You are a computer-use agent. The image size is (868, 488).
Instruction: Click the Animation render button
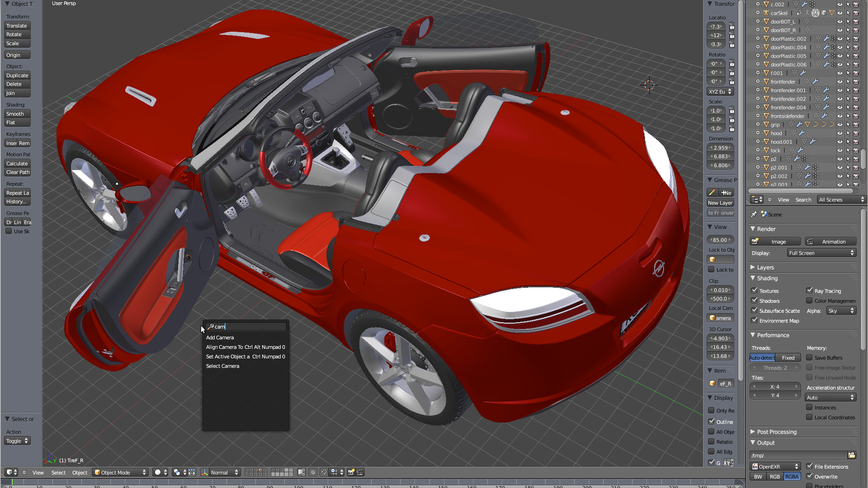pos(830,242)
